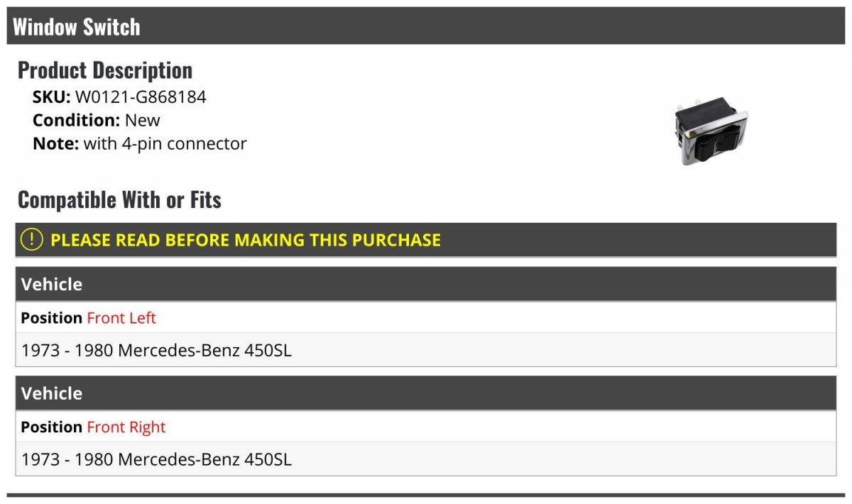Click the Front Left position label

(x=121, y=318)
